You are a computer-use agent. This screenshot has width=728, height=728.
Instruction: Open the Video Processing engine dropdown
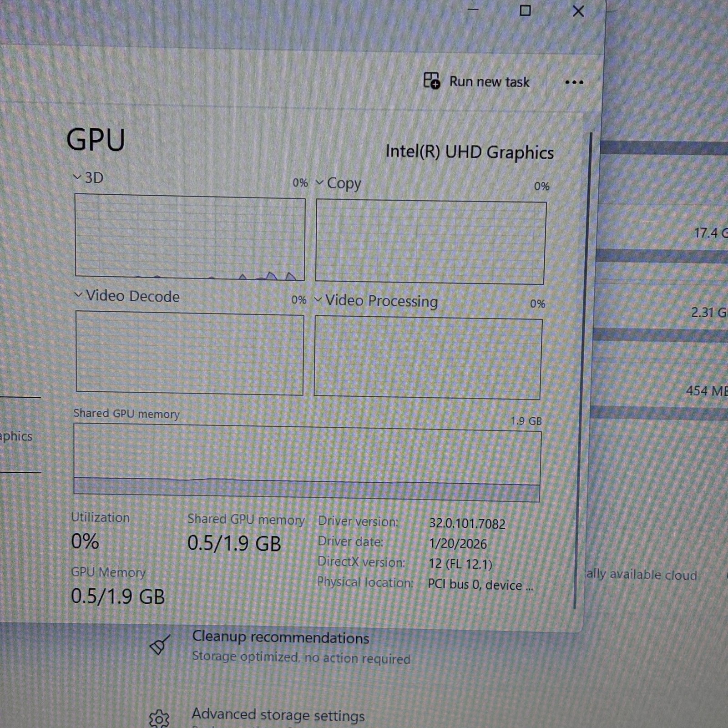point(318,299)
